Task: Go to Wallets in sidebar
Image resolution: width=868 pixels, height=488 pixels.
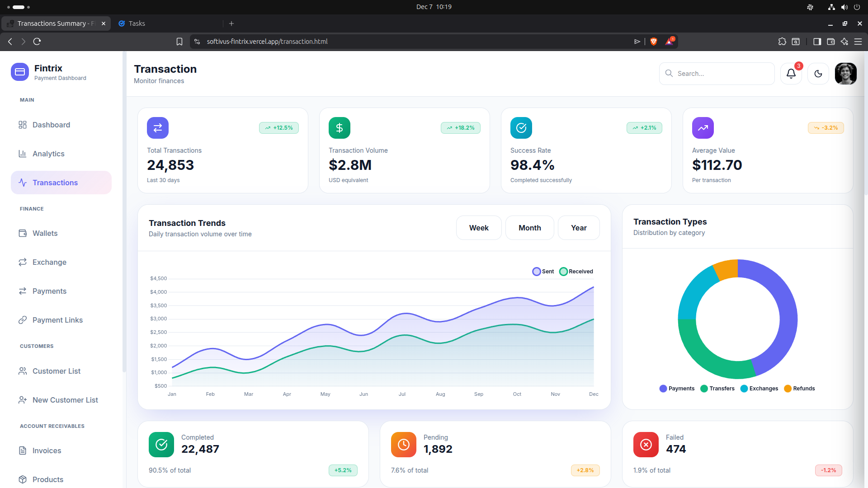Action: pos(45,233)
